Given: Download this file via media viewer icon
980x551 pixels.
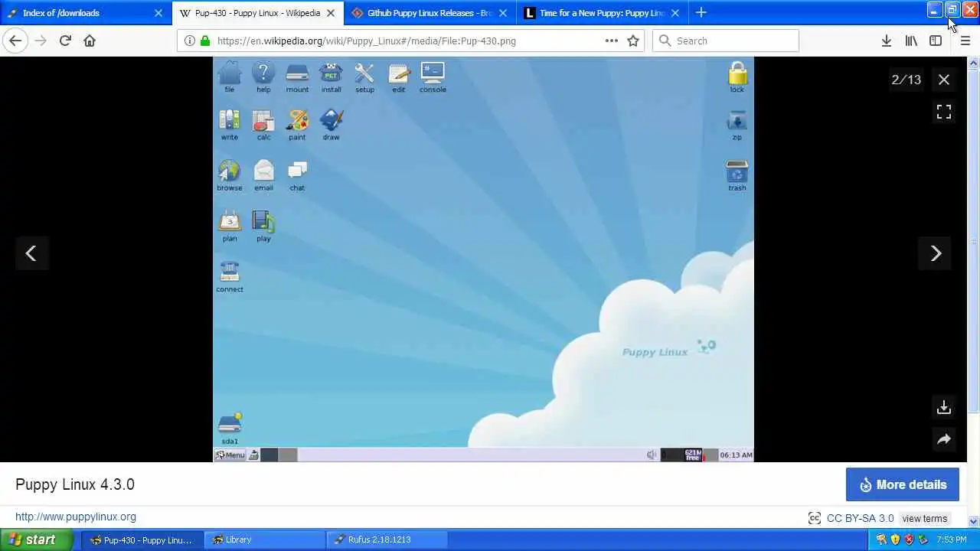Looking at the screenshot, I should click(x=944, y=407).
